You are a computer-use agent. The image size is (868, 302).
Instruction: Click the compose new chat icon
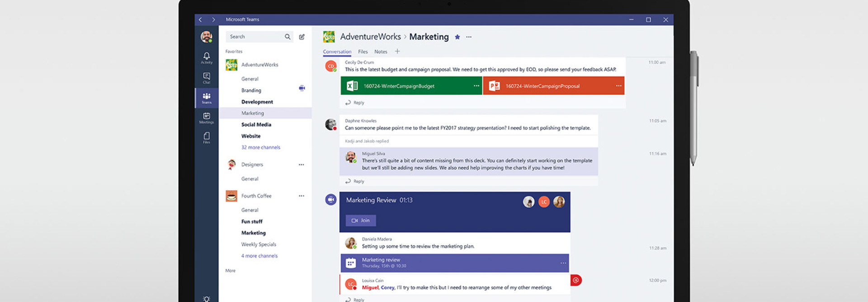point(302,37)
